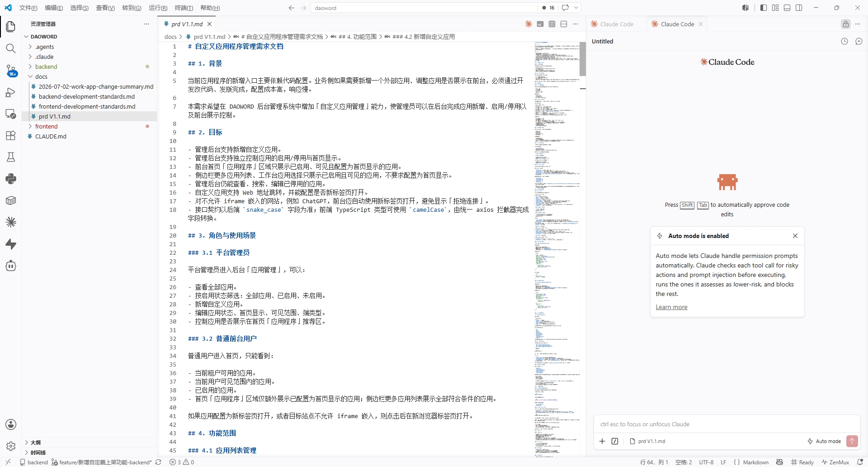Open the lightning bolt extension view
This screenshot has height=467, width=868.
click(11, 244)
